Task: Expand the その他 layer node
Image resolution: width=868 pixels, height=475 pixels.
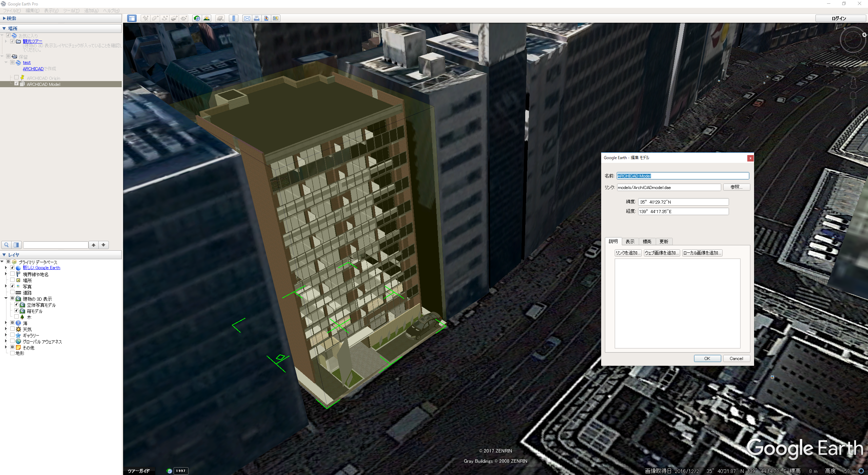Action: click(x=6, y=347)
